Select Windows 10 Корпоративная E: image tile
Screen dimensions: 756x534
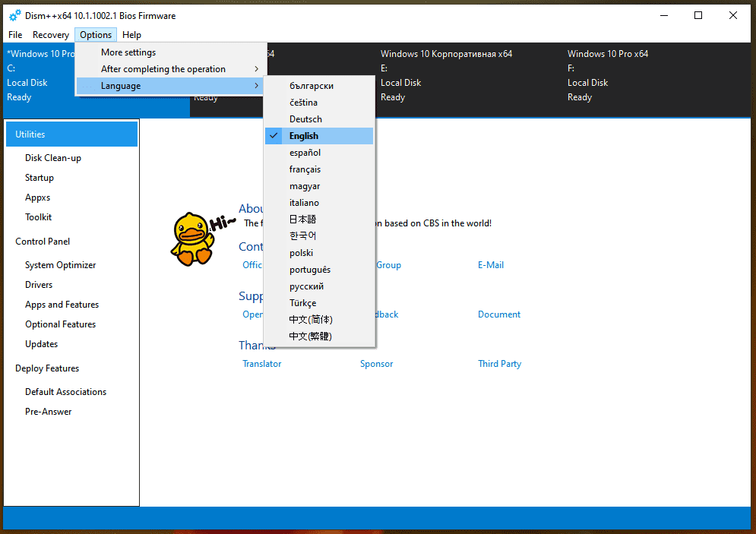point(470,80)
